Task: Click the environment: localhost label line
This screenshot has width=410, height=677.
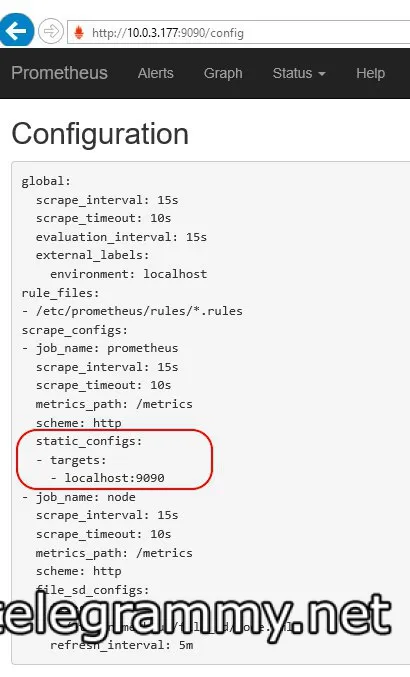Action: [x=129, y=274]
